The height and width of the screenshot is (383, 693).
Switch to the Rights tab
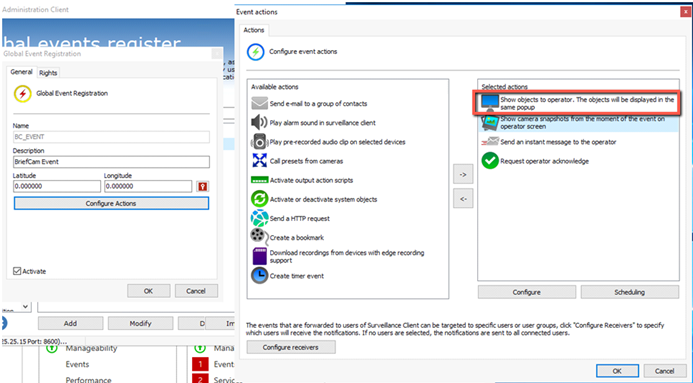pyautogui.click(x=48, y=73)
